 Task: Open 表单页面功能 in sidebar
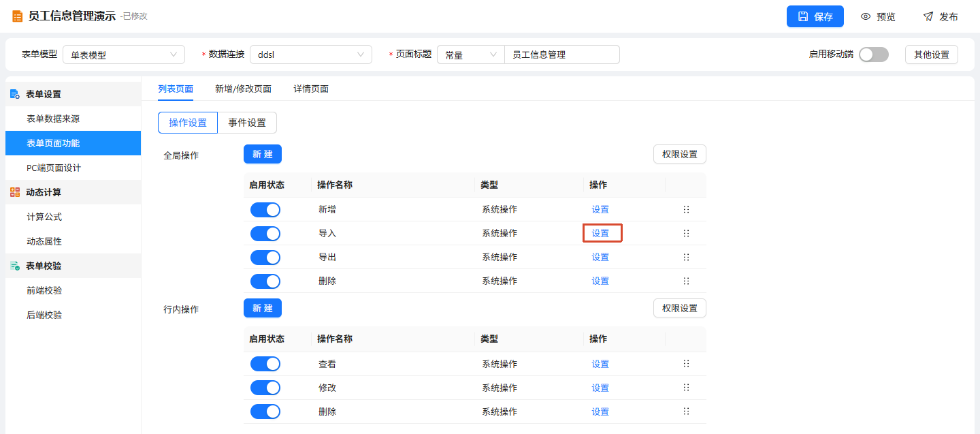(x=73, y=143)
